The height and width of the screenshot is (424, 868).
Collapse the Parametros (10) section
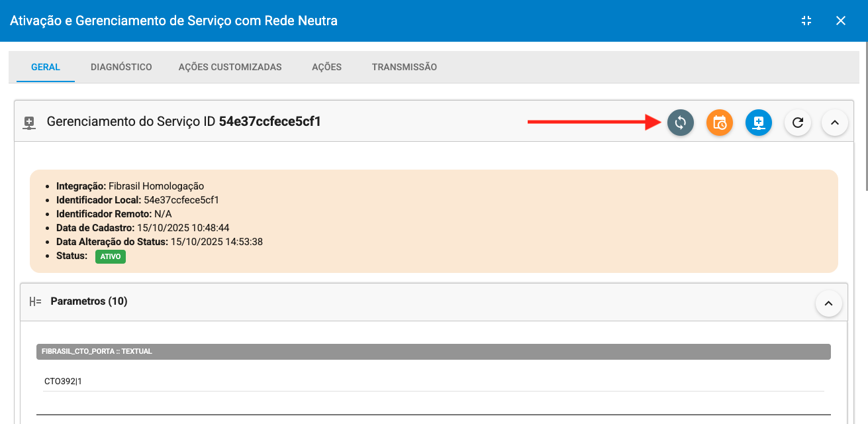[828, 302]
